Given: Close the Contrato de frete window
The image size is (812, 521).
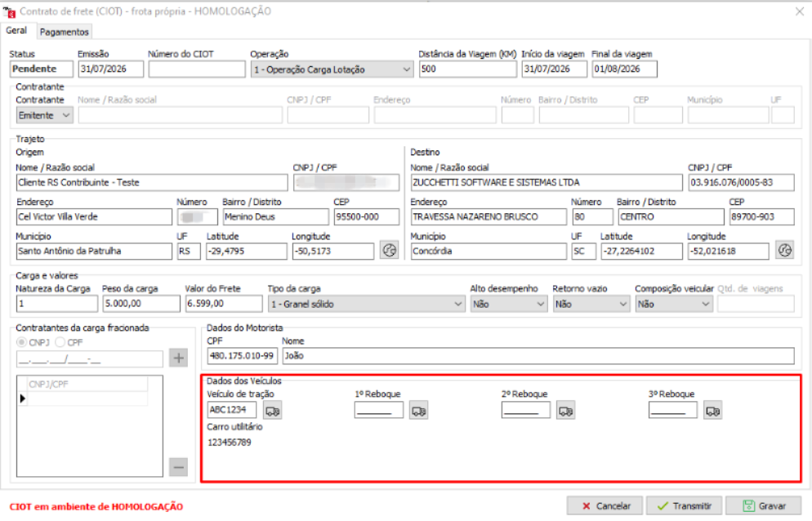Looking at the screenshot, I should 800,11.
